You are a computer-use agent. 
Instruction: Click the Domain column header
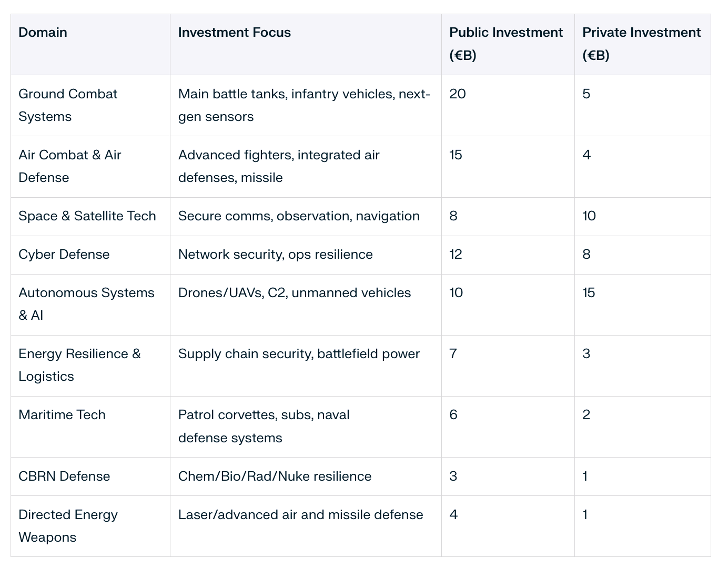43,33
